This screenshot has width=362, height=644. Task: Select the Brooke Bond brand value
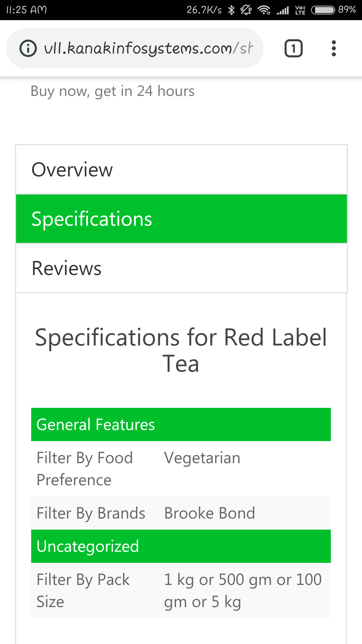[210, 513]
